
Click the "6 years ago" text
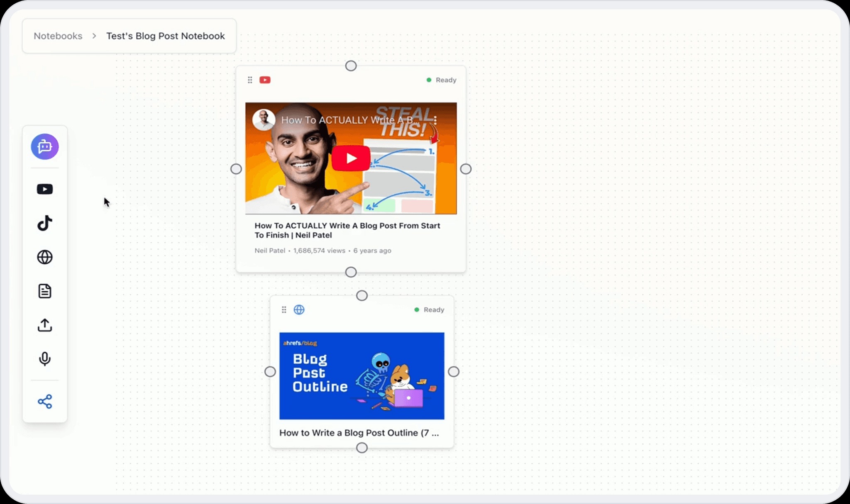(372, 251)
